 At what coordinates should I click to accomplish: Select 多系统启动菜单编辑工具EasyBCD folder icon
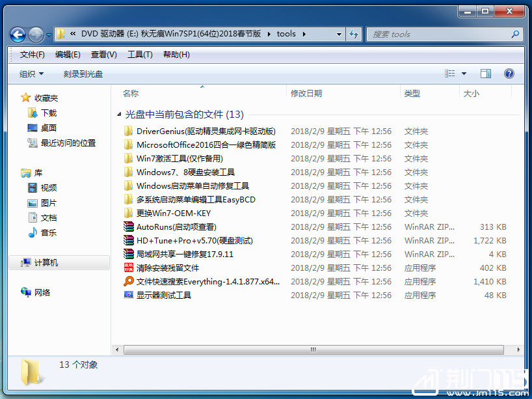128,200
